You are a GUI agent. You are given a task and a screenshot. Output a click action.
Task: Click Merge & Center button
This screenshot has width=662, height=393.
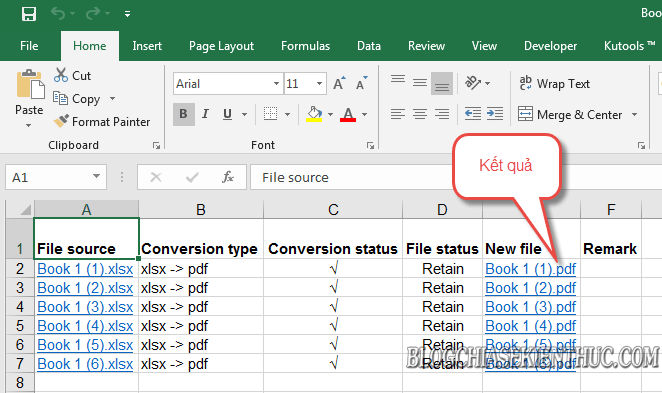[570, 114]
